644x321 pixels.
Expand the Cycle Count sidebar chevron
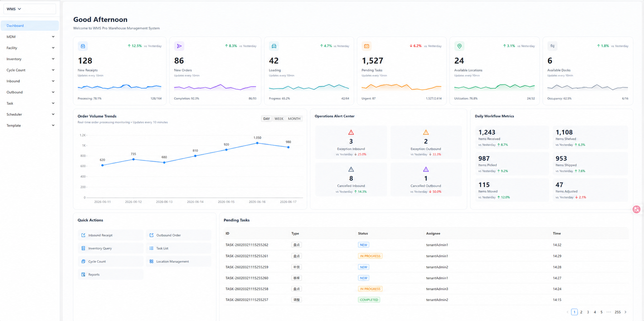click(53, 70)
